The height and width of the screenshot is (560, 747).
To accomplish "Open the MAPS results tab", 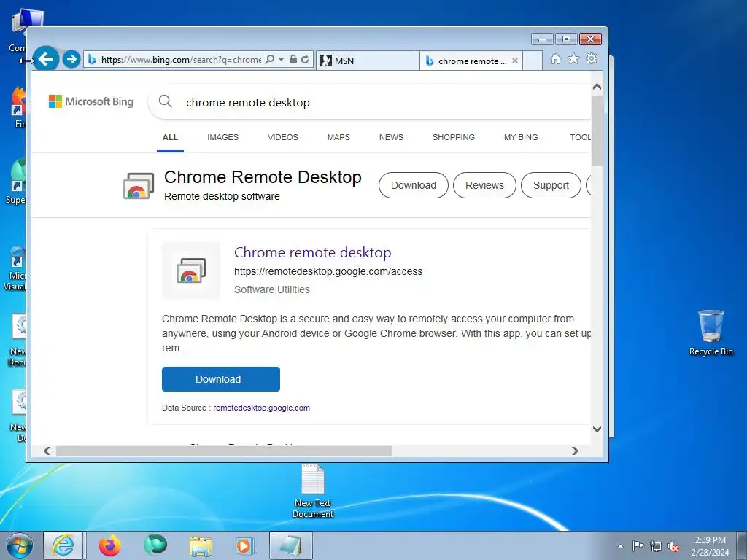I will click(x=338, y=137).
